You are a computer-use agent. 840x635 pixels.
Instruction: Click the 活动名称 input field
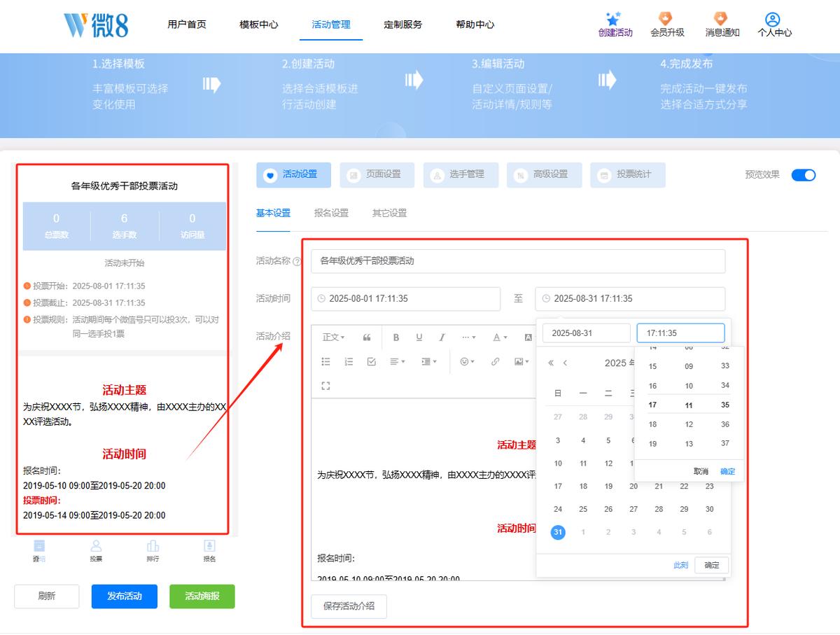point(518,261)
